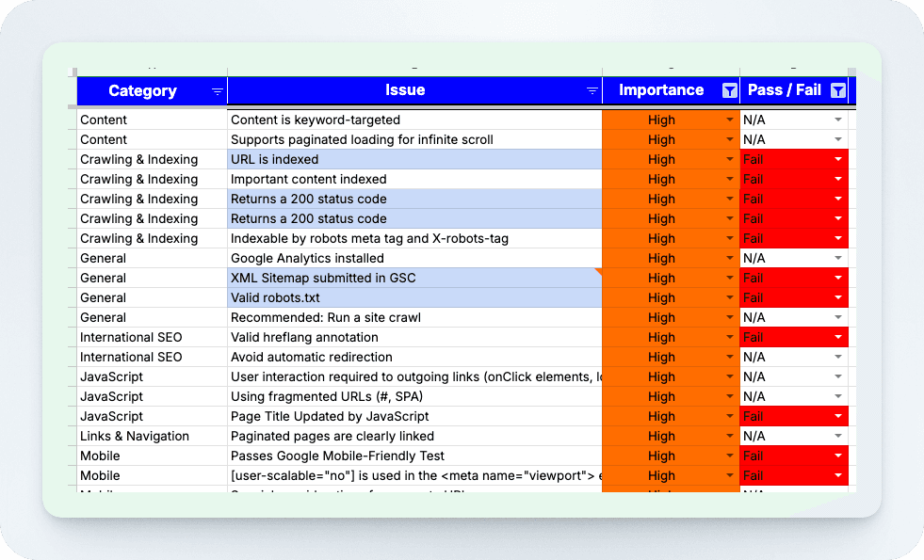
Task: Open Importance dropdown for Content is keyword-targeted
Action: [729, 120]
